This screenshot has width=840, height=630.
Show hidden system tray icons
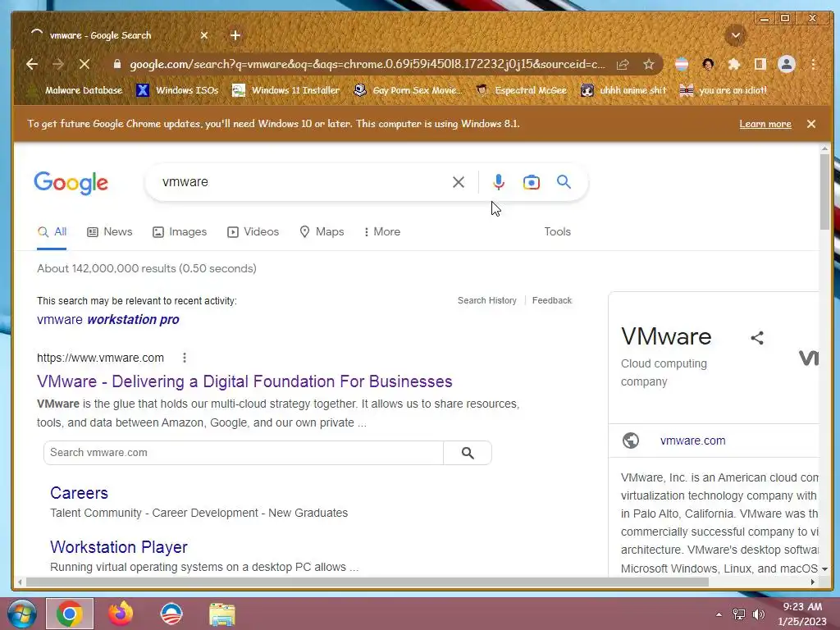719,614
